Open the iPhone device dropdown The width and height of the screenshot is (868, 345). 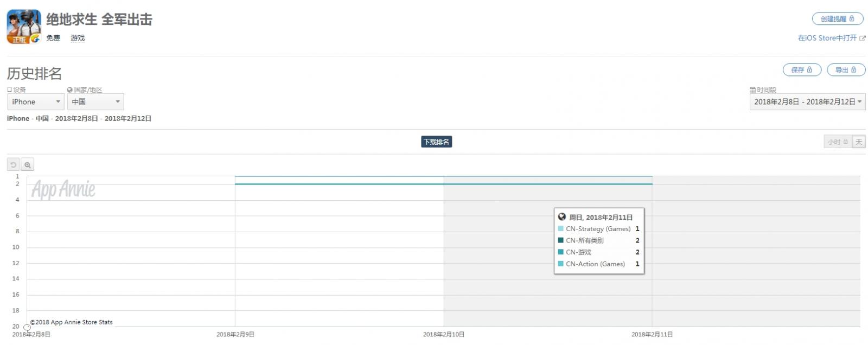tap(36, 102)
